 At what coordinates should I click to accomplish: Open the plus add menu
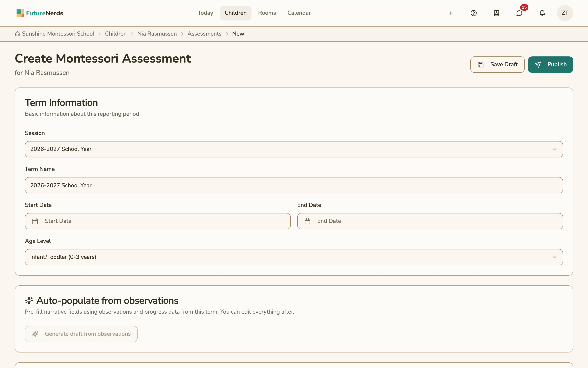(451, 13)
